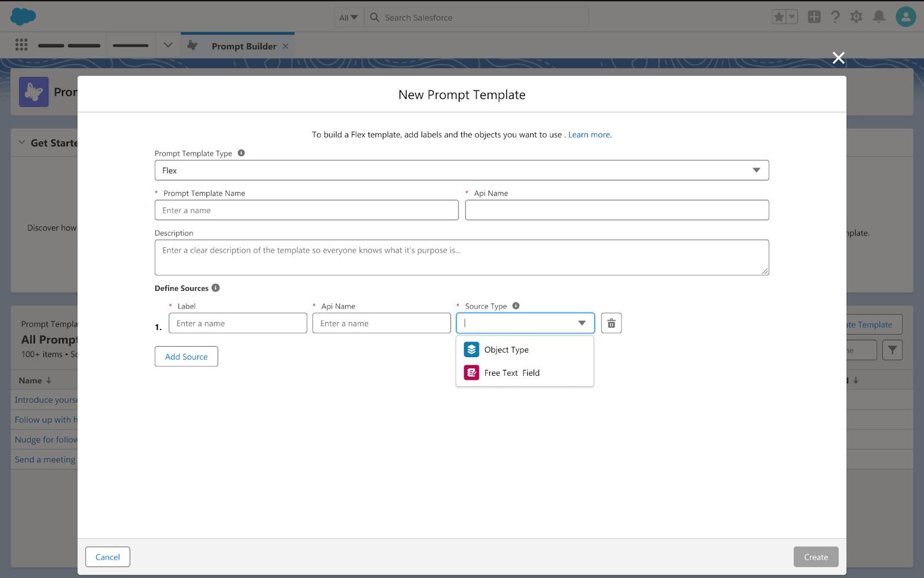Click the Define Sources info icon

215,288
